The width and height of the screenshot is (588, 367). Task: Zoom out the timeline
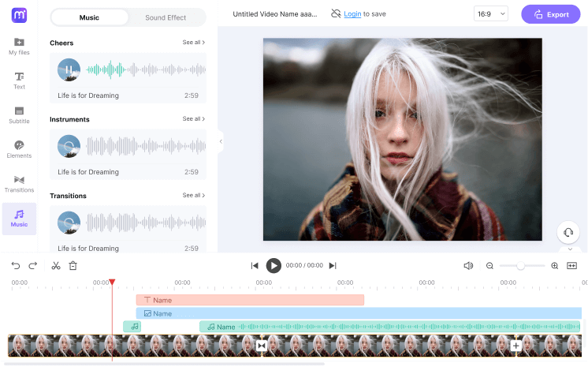tap(489, 266)
